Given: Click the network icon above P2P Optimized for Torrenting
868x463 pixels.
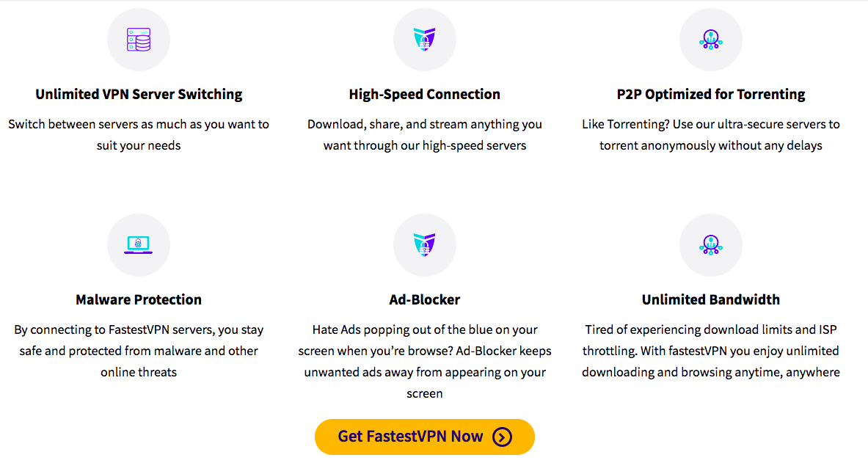Looking at the screenshot, I should click(711, 40).
